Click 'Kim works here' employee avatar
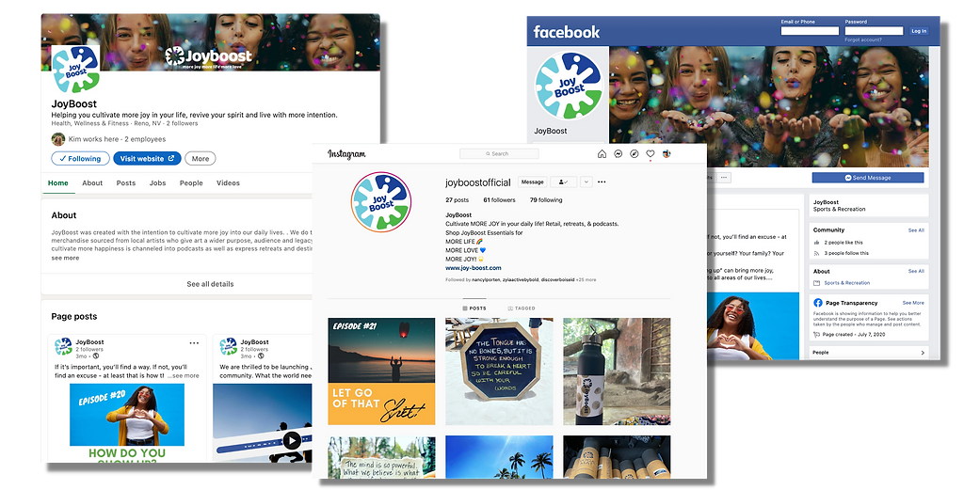Screen dimensions: 980x490 [x=58, y=139]
